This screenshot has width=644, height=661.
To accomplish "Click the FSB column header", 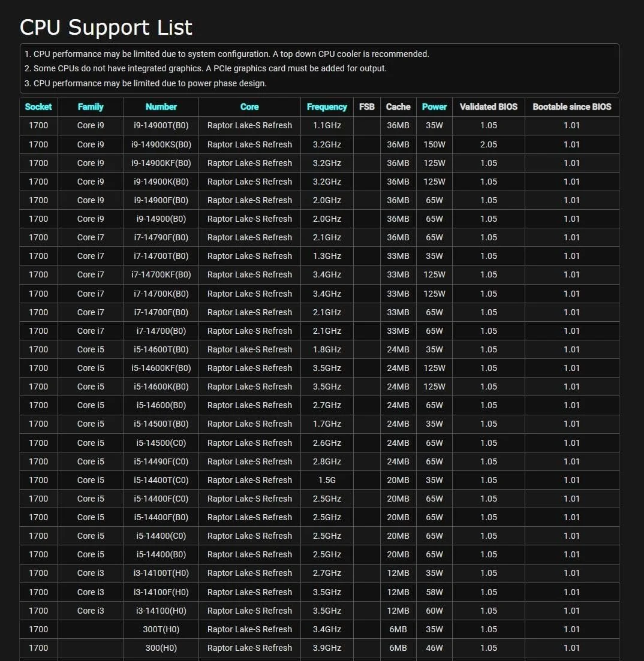I will 366,107.
